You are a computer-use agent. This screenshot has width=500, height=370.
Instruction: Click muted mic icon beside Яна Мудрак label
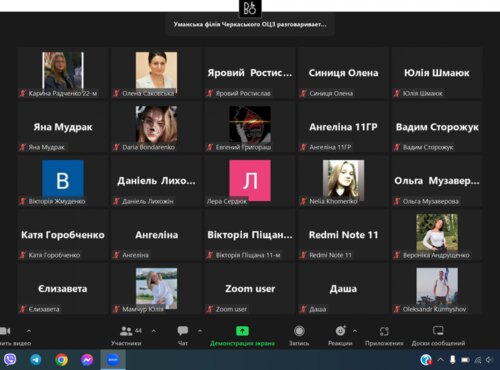23,147
